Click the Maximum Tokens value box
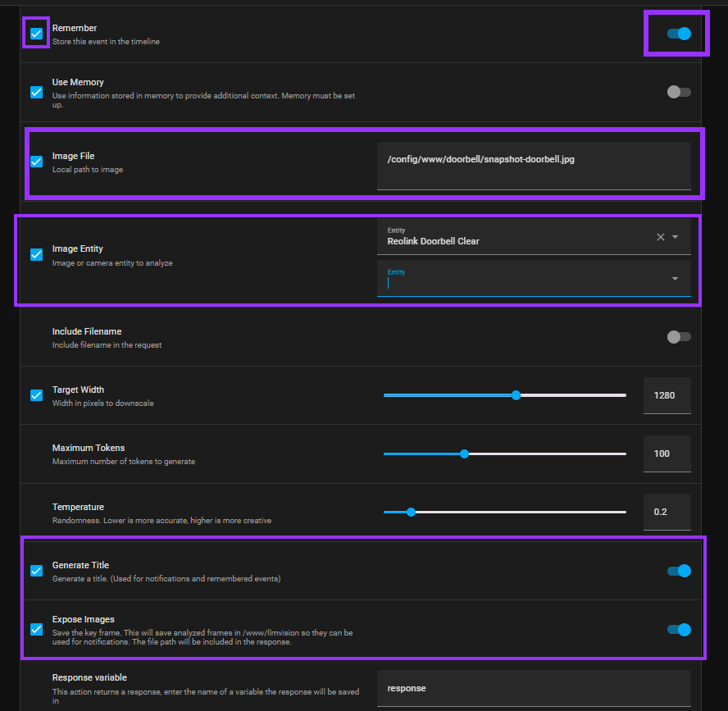Image resolution: width=728 pixels, height=711 pixels. click(x=667, y=453)
